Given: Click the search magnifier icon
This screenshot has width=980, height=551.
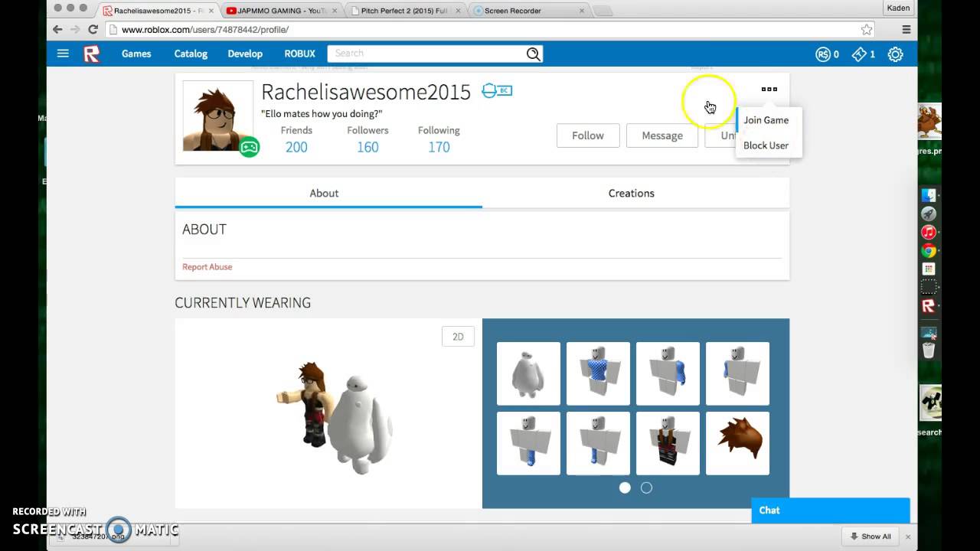Looking at the screenshot, I should [x=533, y=54].
